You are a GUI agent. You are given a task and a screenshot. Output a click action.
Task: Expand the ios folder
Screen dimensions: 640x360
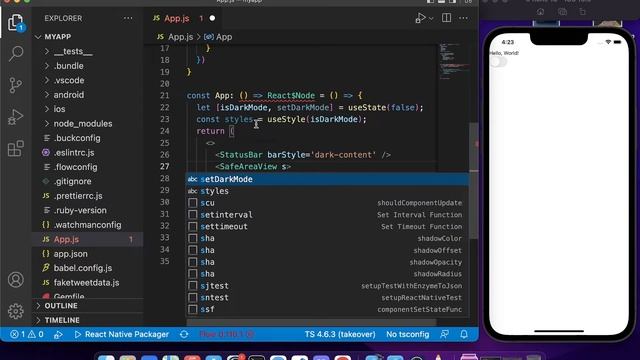(59, 109)
